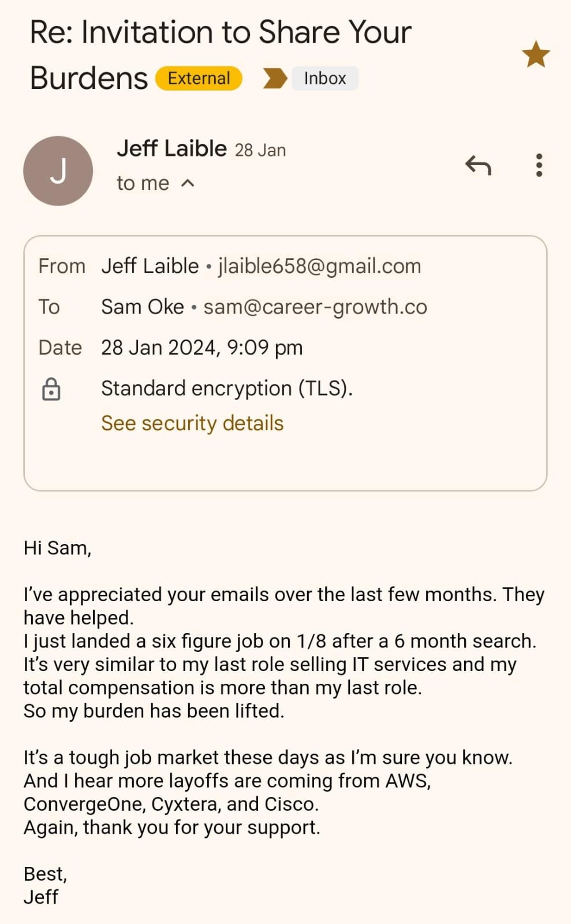
Task: Tap the jlaible658@gmail.com sender address
Action: (319, 266)
